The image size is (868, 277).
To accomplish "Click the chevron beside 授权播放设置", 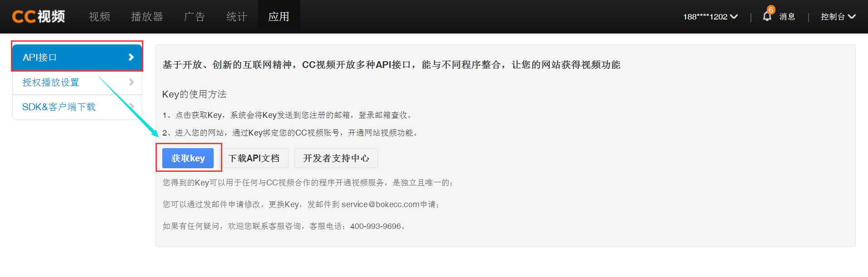I will pos(132,82).
